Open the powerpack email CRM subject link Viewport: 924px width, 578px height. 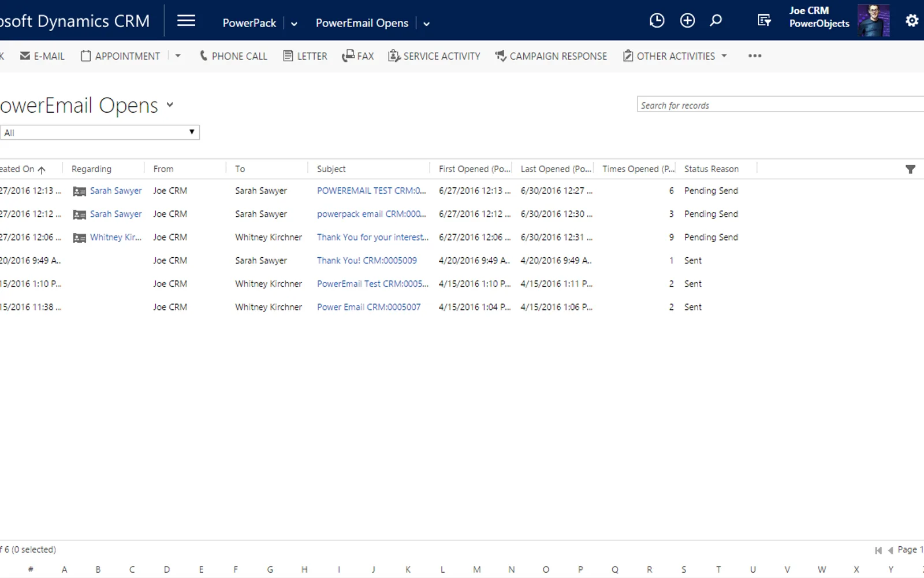[371, 214]
